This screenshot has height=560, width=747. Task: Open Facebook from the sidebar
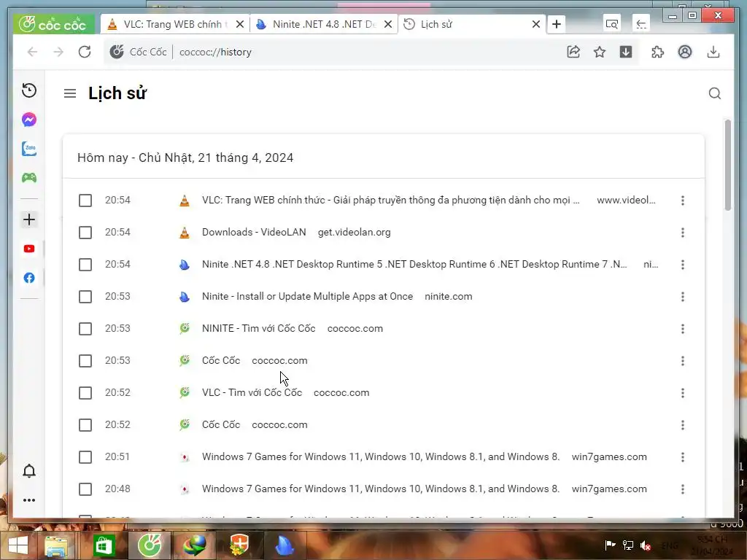click(29, 278)
